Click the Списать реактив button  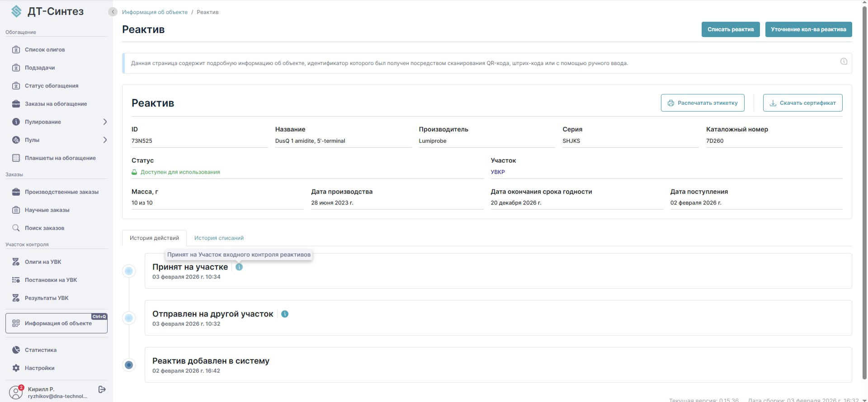click(731, 29)
